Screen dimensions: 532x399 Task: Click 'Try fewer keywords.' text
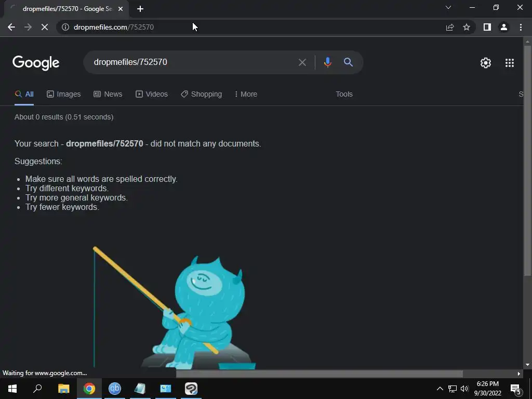point(62,207)
